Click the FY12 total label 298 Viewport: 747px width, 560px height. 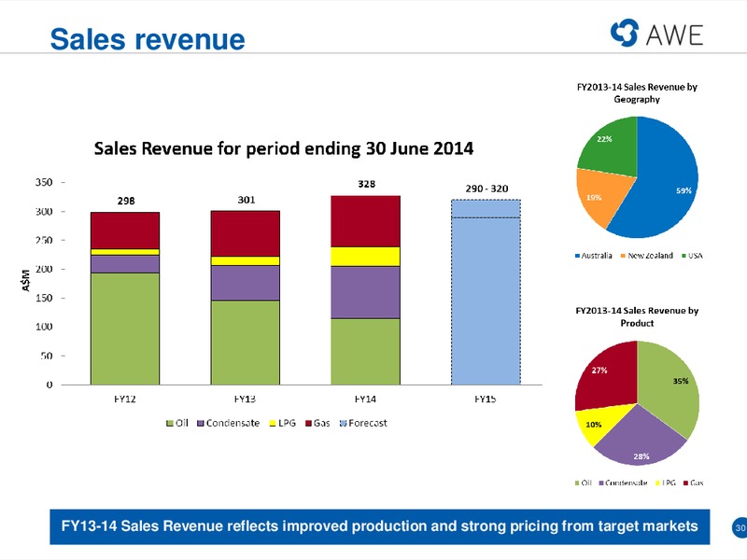(126, 201)
